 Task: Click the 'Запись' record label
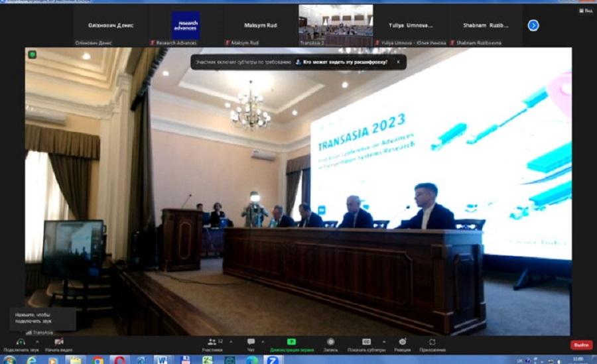(x=330, y=350)
